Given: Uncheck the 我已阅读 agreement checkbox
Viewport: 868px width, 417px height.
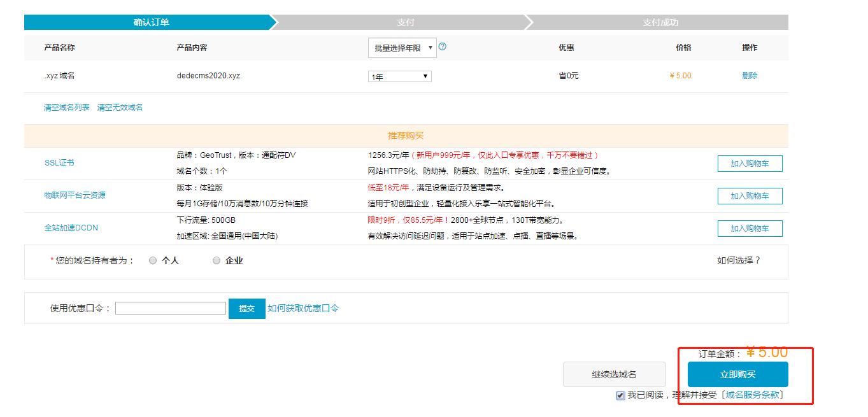Looking at the screenshot, I should (620, 395).
